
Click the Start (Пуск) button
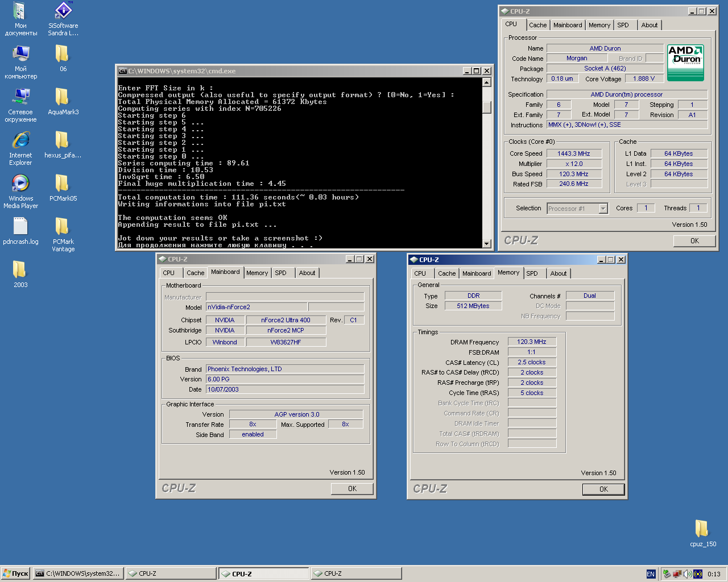[x=15, y=573]
